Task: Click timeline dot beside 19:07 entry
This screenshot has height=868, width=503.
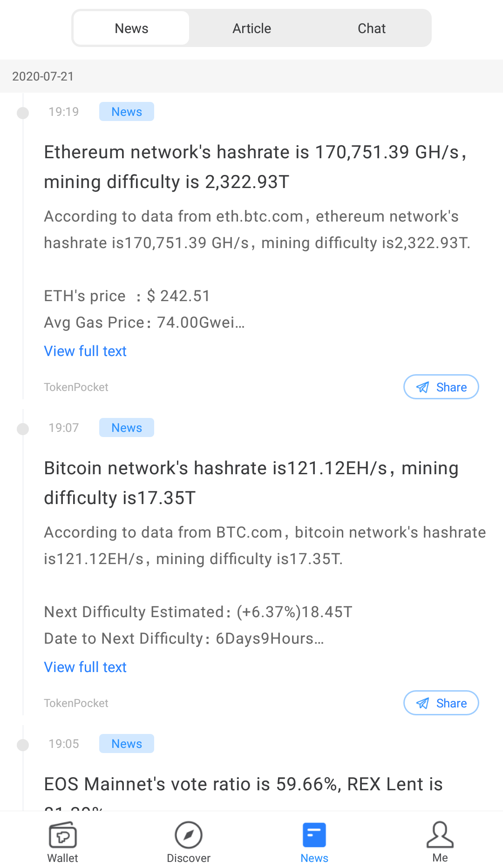Action: pos(23,429)
